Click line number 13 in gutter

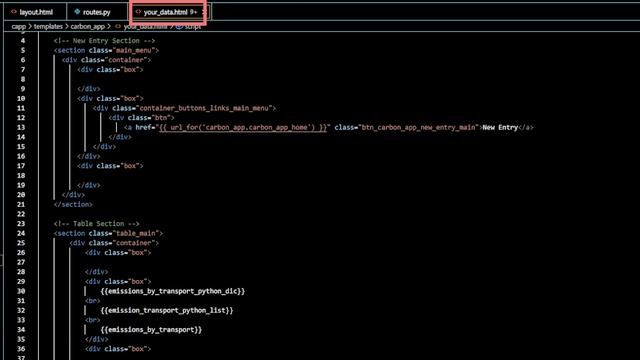point(21,127)
